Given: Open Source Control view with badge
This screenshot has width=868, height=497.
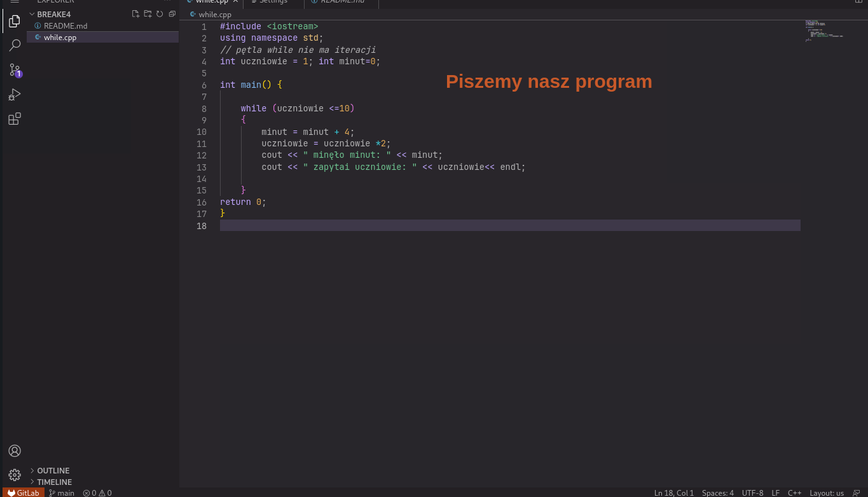Looking at the screenshot, I should (x=15, y=70).
